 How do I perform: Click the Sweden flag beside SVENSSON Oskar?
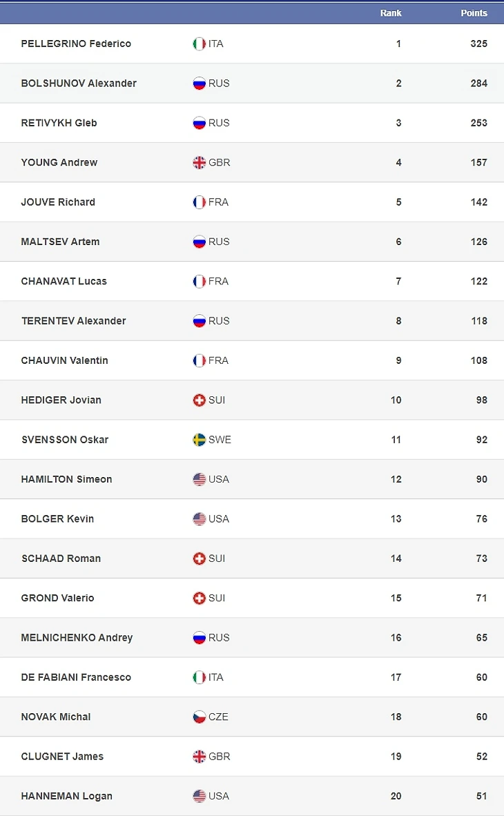[199, 440]
